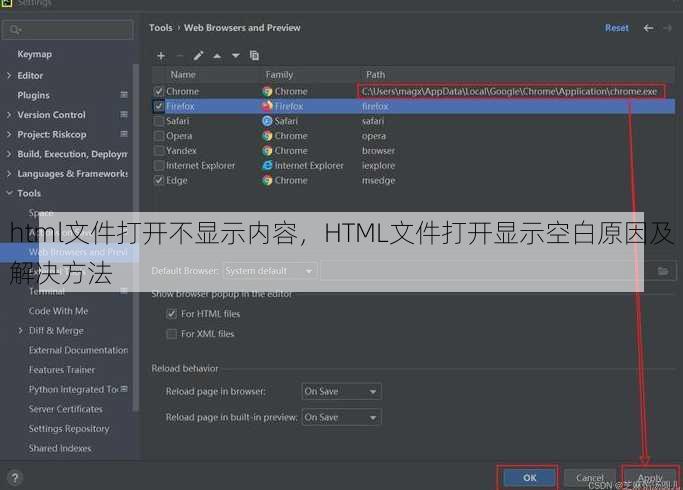Enable the Safari browser checkbox

159,121
